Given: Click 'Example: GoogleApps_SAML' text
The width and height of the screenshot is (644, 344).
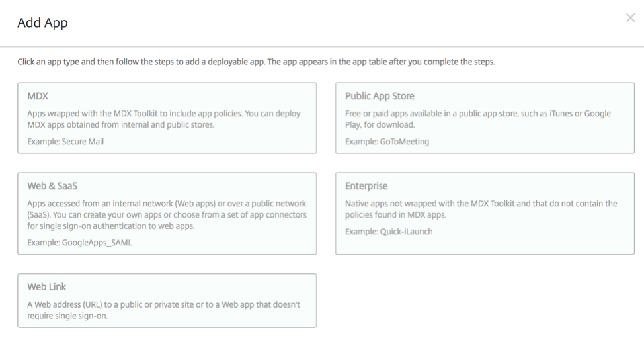Looking at the screenshot, I should (x=80, y=243).
